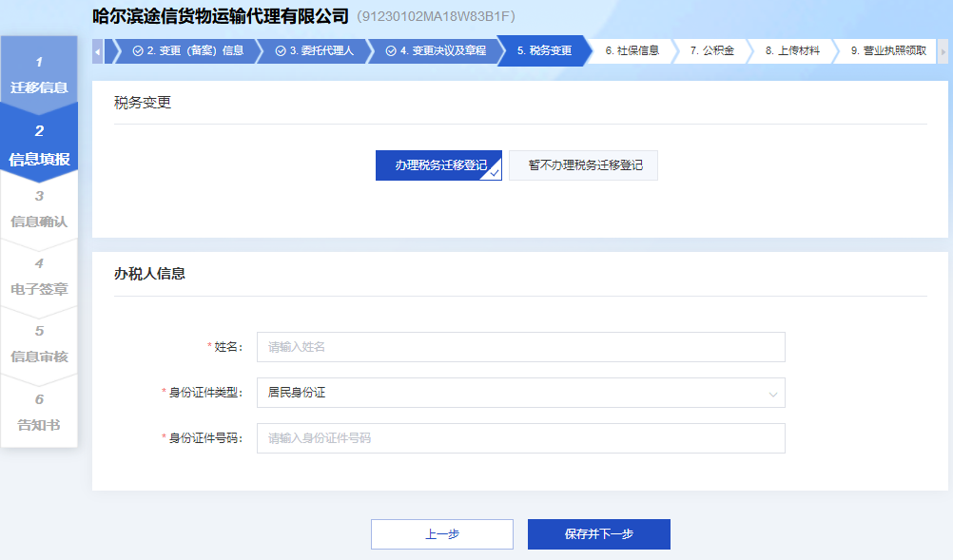Select sidebar step 3 信息确认
This screenshot has height=560, width=953.
click(39, 210)
